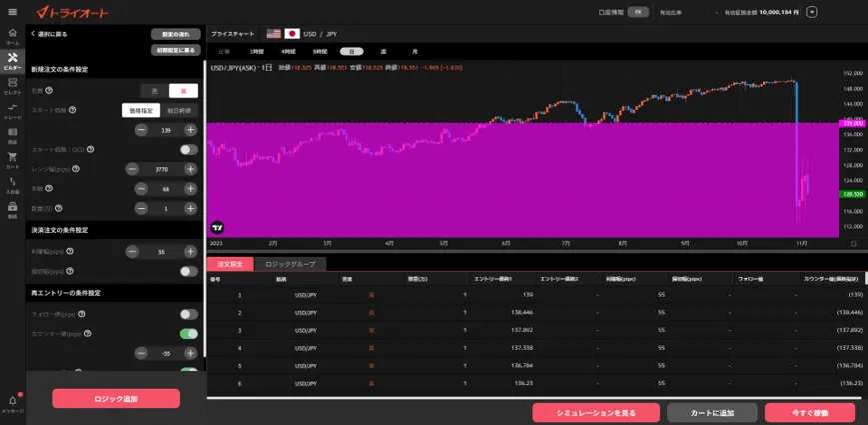Open the Messages bell icon
The image size is (868, 425).
click(12, 402)
